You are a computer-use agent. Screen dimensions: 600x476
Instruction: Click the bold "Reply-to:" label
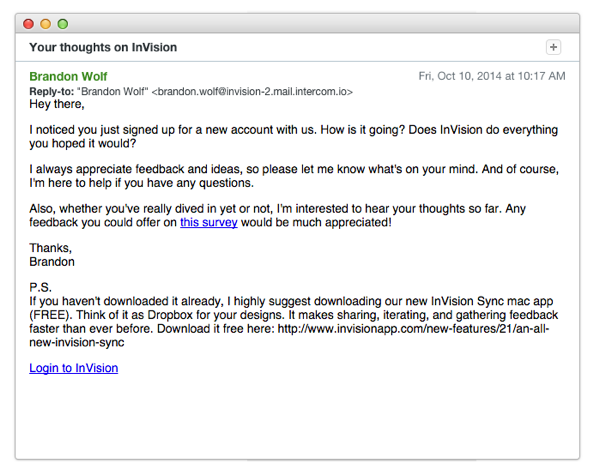pos(52,92)
